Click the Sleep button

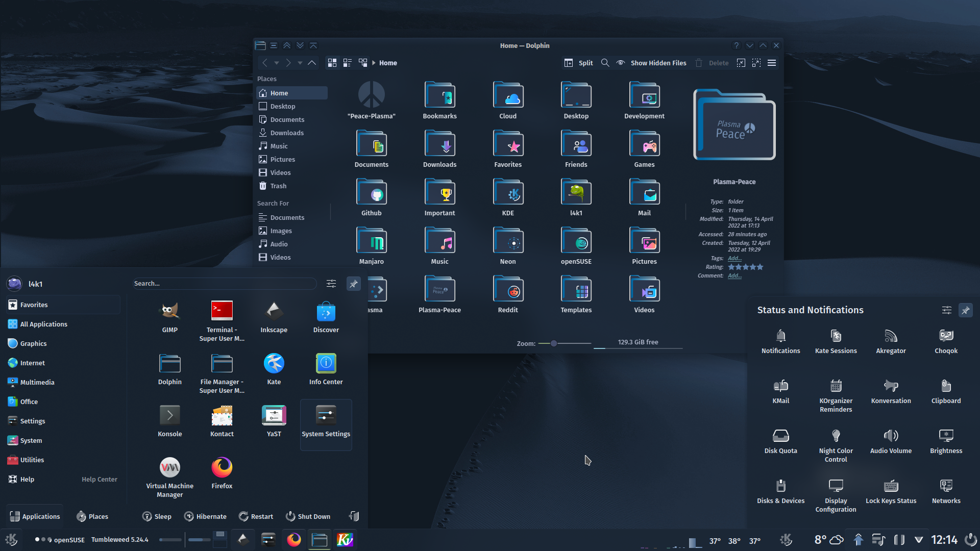click(157, 516)
